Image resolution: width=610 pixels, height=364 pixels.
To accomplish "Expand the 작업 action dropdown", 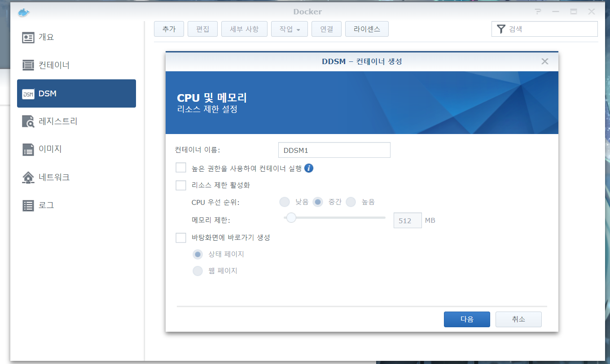I will [x=290, y=29].
